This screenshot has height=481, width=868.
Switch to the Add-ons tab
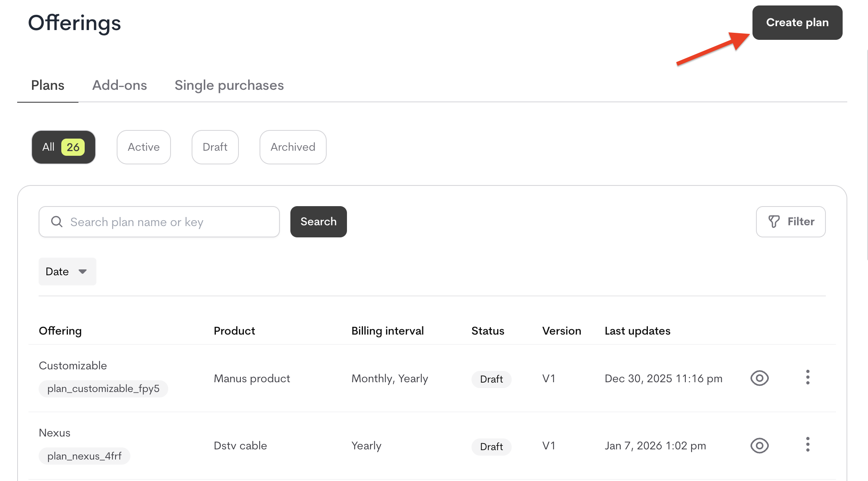tap(119, 85)
